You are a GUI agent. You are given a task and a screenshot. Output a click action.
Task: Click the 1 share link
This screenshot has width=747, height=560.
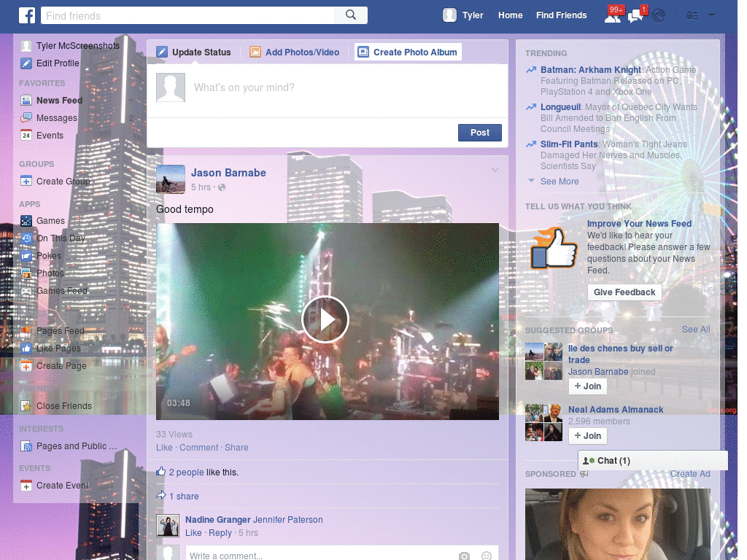point(184,497)
